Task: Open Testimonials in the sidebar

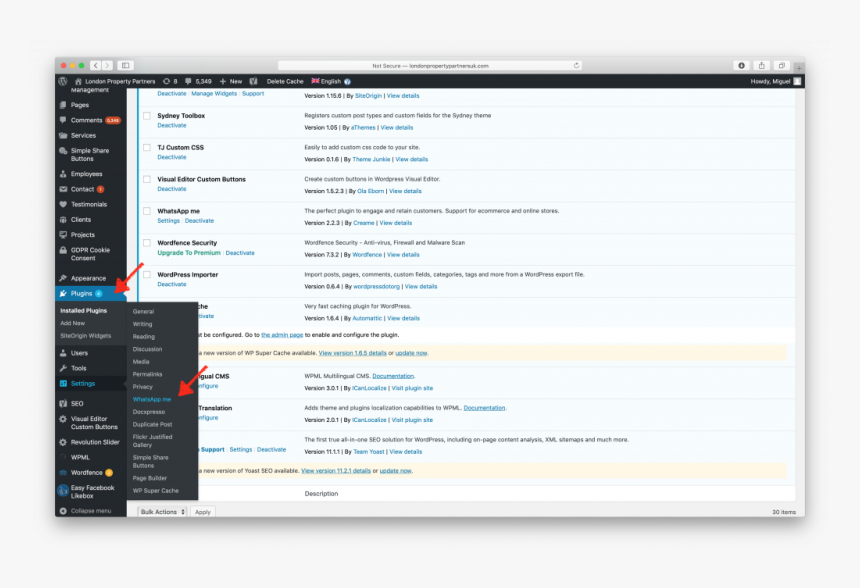Action: (90, 205)
